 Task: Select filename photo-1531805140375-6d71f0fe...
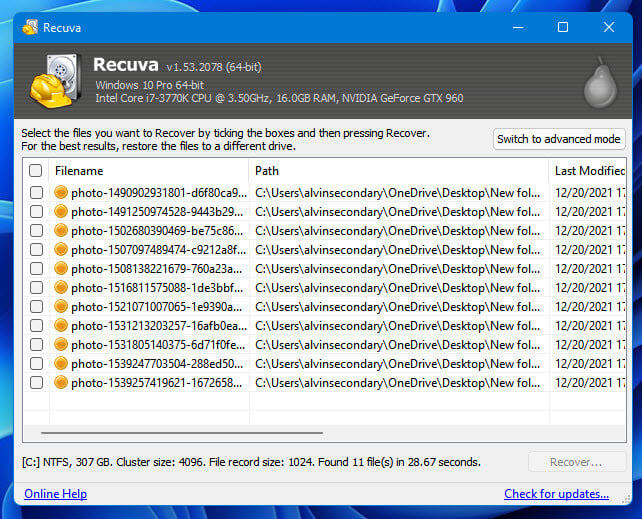[x=158, y=345]
